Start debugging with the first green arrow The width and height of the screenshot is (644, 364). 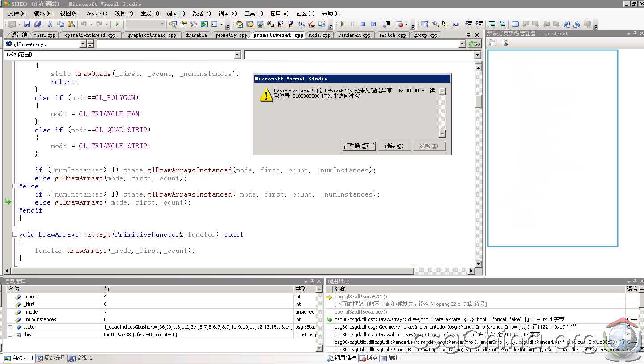(117, 24)
